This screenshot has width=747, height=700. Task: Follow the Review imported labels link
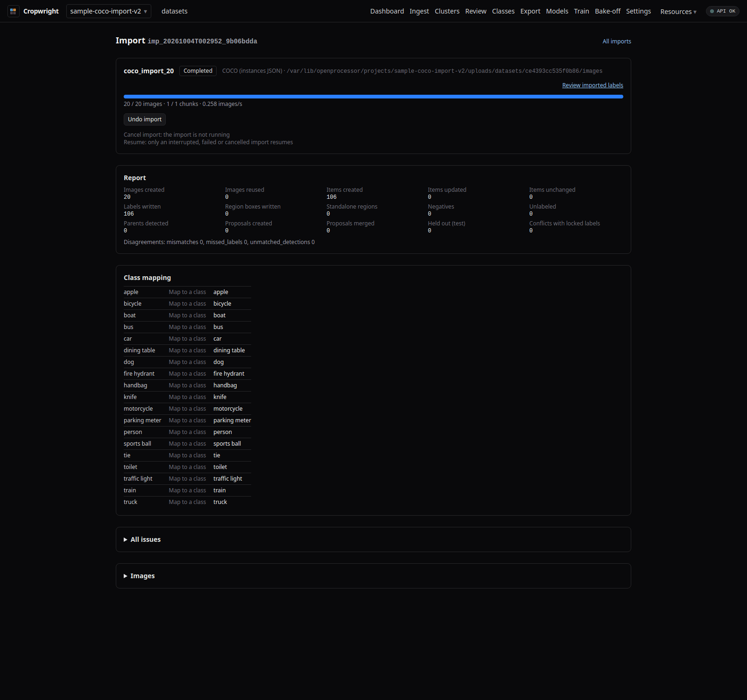(x=592, y=85)
